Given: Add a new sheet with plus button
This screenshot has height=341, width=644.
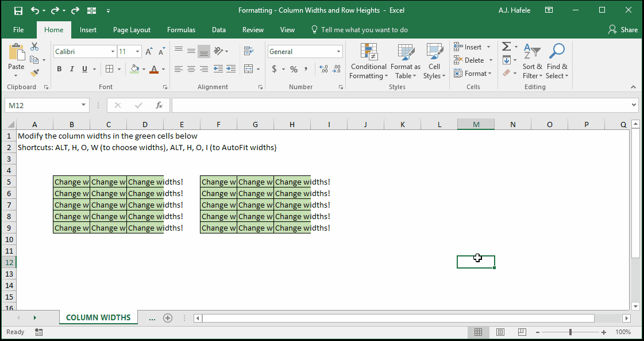Looking at the screenshot, I should point(168,318).
